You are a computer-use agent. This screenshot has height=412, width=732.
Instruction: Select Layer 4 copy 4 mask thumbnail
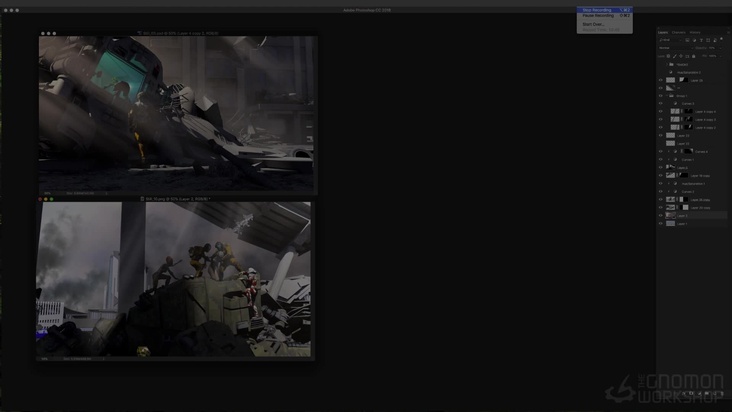coord(689,112)
